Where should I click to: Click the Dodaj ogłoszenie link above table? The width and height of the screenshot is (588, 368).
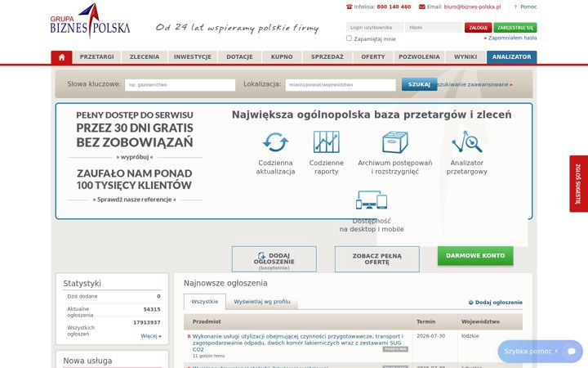point(499,303)
